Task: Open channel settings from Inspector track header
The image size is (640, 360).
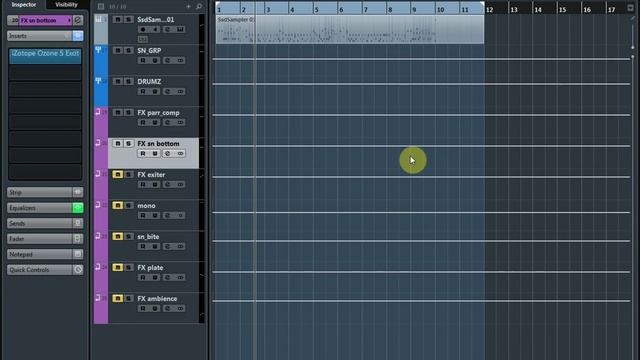Action: click(78, 20)
